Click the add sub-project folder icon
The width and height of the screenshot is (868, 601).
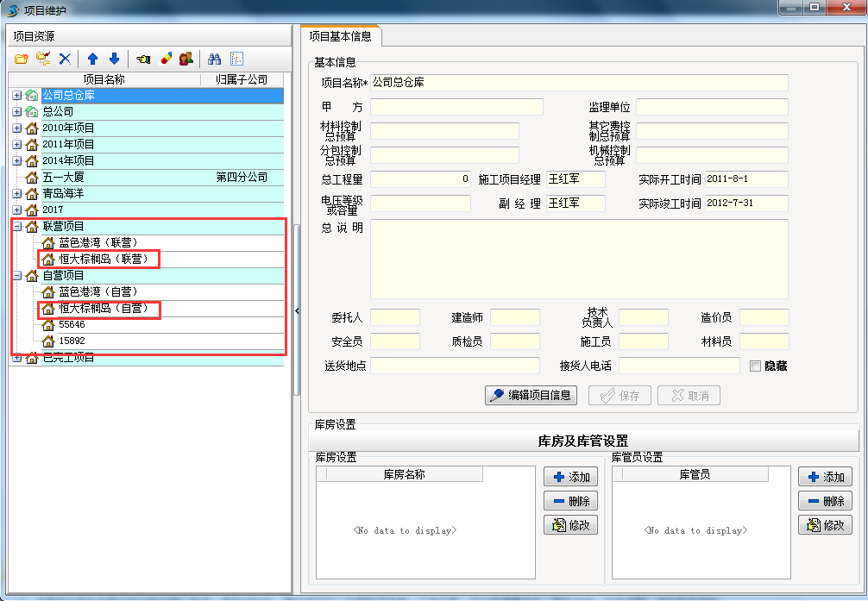click(43, 59)
